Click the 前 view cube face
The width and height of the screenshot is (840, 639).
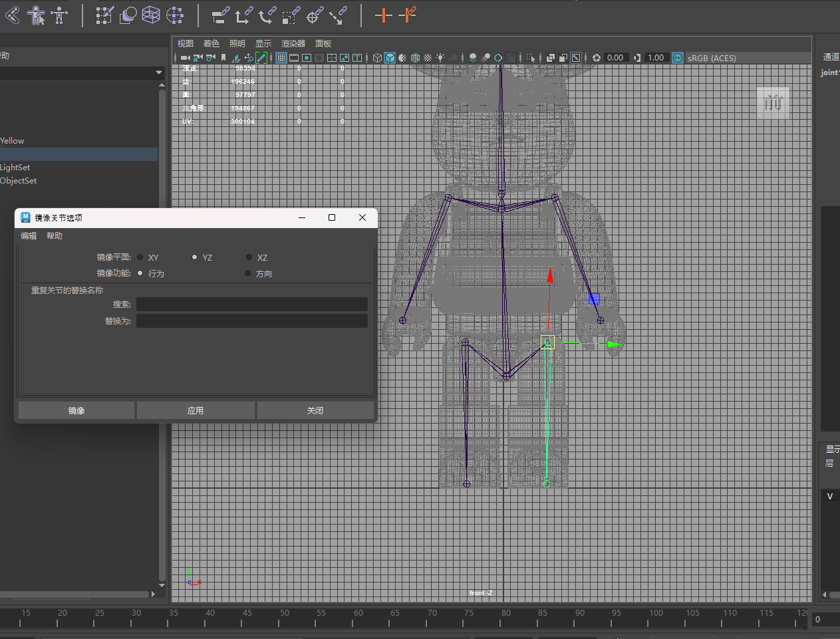773,103
